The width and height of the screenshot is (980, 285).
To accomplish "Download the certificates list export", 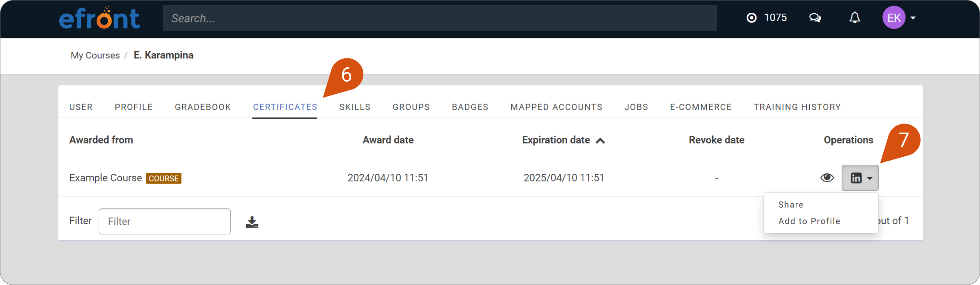I will pyautogui.click(x=252, y=222).
